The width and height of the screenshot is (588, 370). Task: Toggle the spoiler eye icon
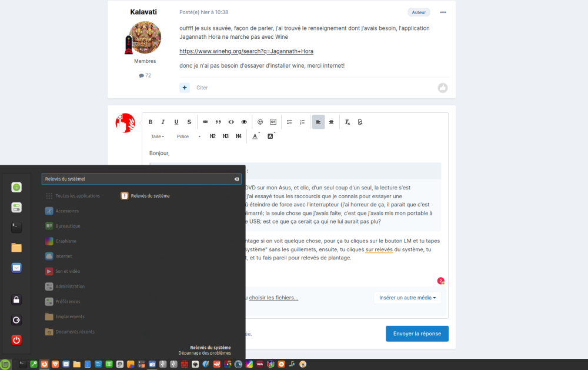(243, 122)
